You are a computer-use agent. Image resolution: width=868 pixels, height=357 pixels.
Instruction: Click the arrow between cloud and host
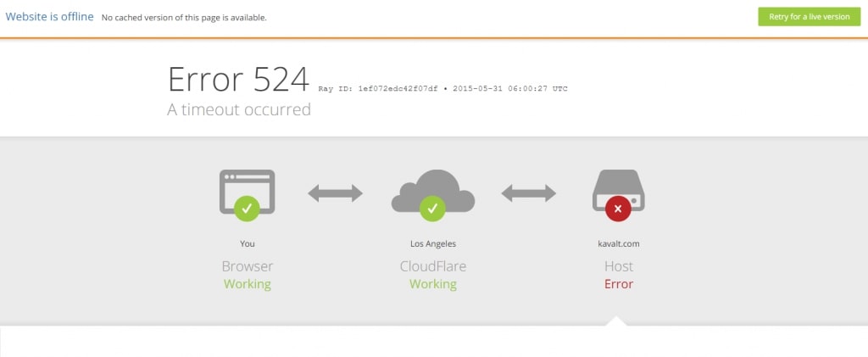pos(529,193)
